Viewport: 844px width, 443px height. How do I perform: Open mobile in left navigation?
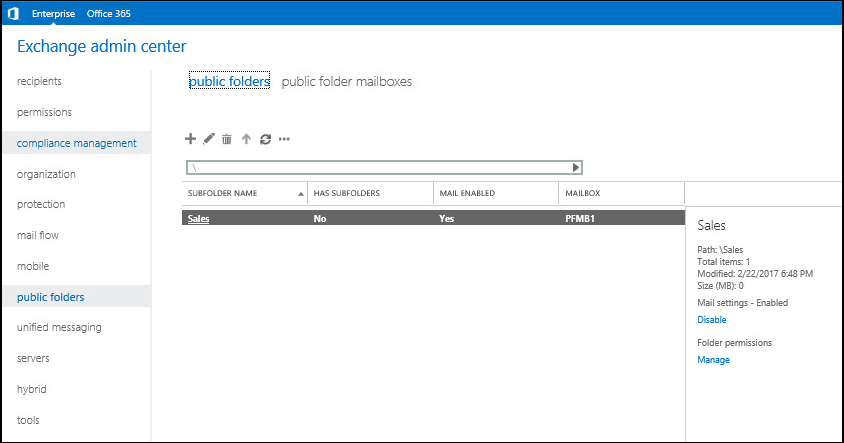[x=33, y=266]
